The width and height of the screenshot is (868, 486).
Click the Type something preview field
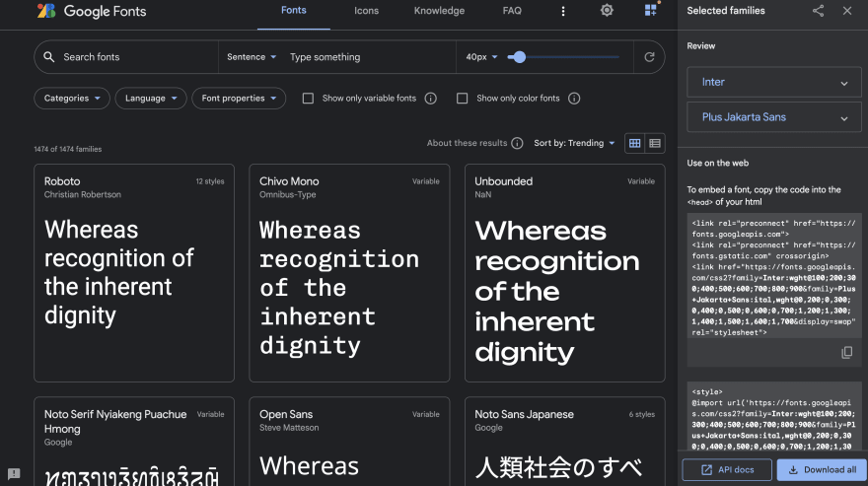pyautogui.click(x=370, y=57)
